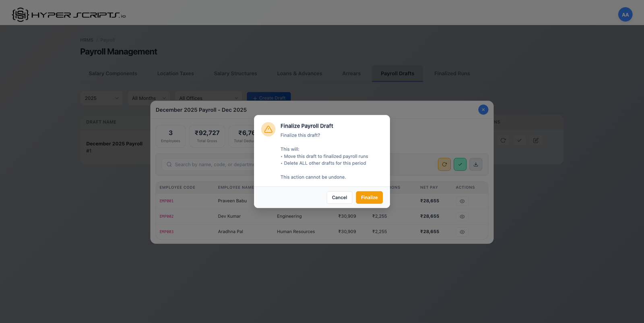
Task: Click the download export icon
Action: [x=476, y=164]
